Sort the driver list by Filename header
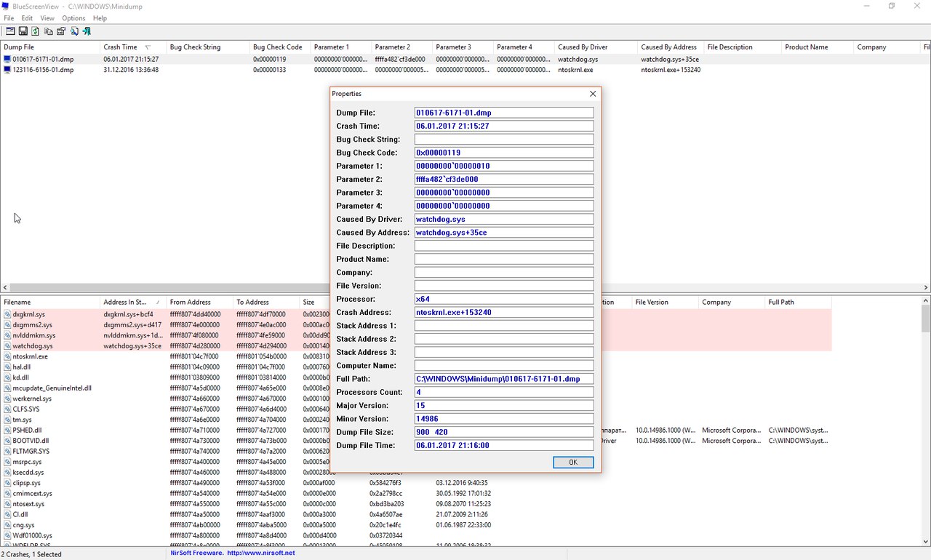This screenshot has height=560, width=931. point(50,302)
